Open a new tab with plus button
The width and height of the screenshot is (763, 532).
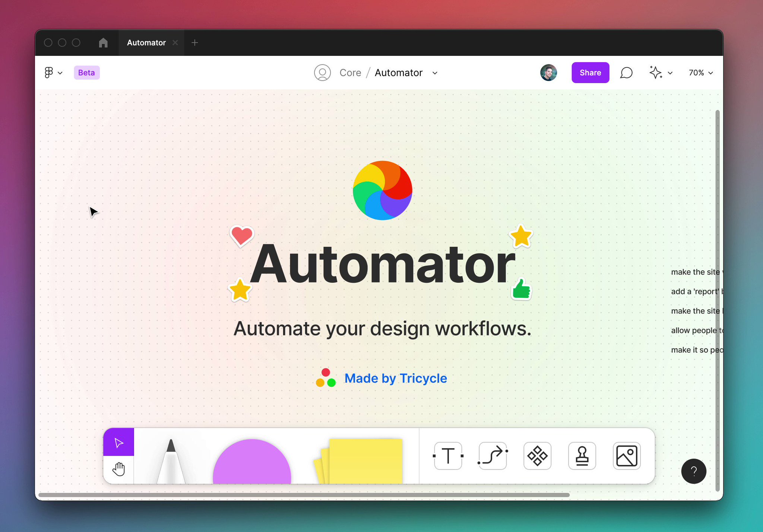click(x=194, y=43)
